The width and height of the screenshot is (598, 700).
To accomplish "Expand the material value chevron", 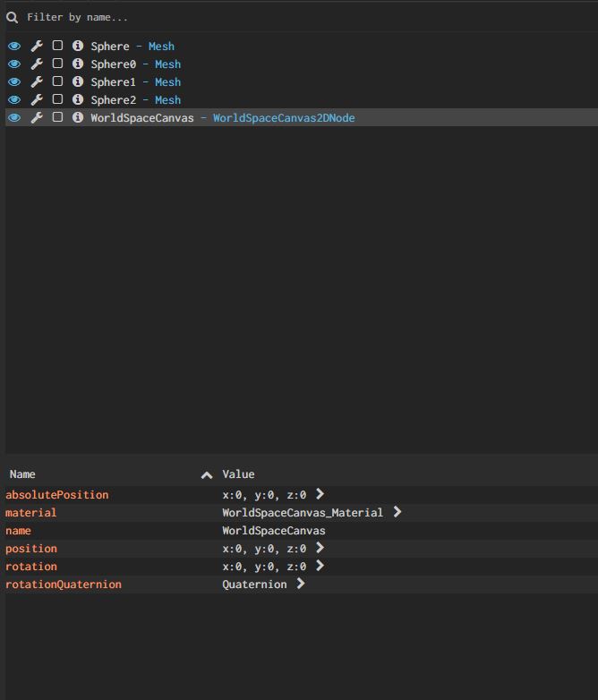I will point(397,512).
